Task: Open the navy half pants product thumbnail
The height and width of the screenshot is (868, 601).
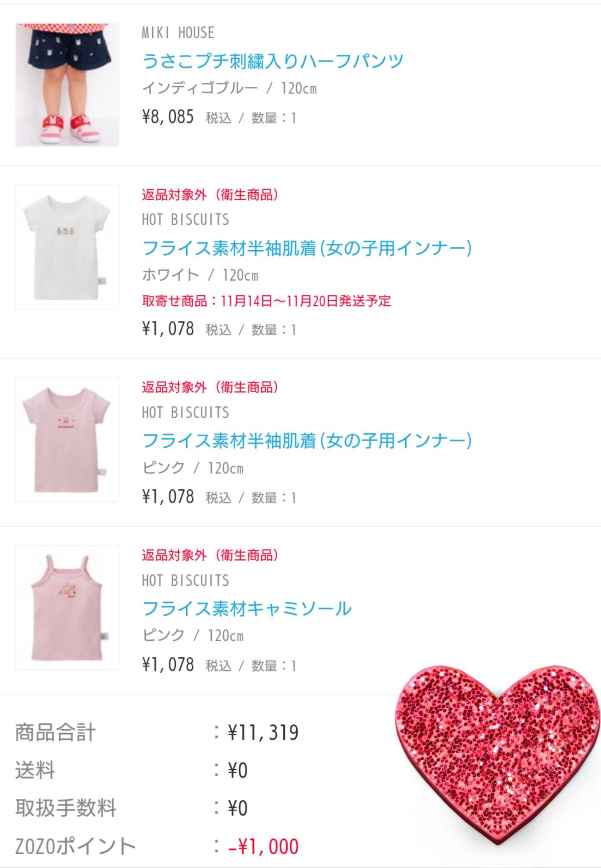Action: point(67,85)
